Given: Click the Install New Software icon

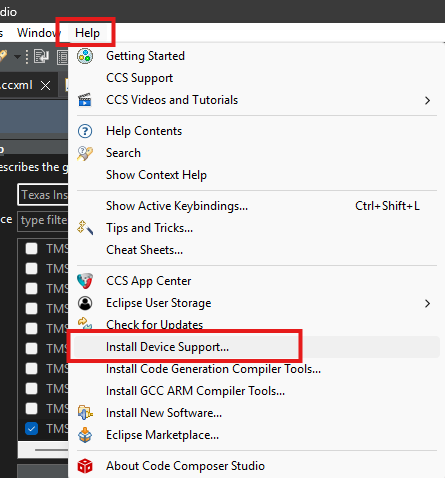Looking at the screenshot, I should (85, 413).
